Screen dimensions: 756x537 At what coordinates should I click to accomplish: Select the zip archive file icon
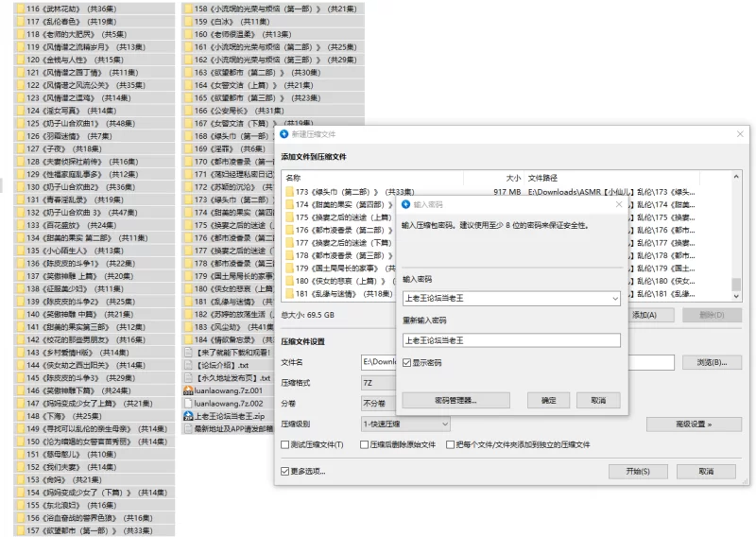coord(188,415)
